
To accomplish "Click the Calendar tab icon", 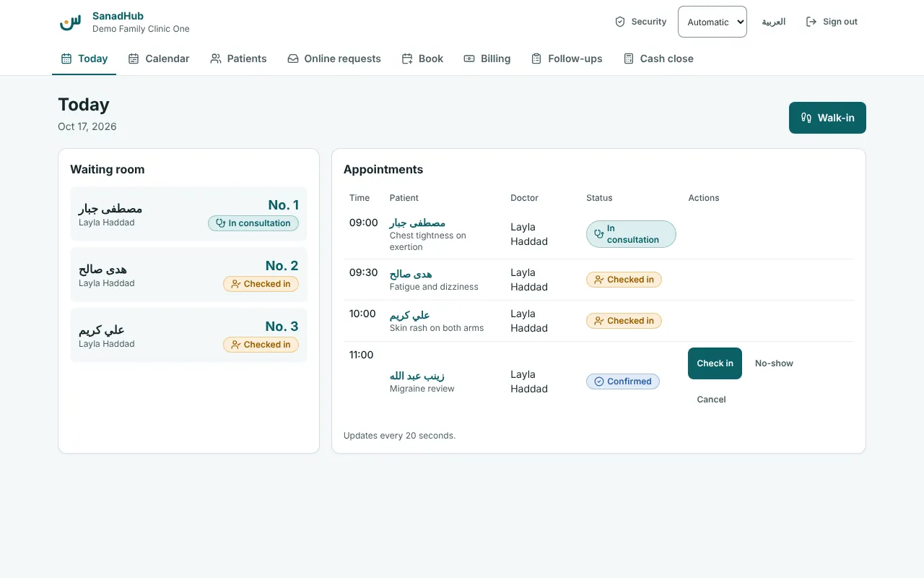I will point(134,59).
